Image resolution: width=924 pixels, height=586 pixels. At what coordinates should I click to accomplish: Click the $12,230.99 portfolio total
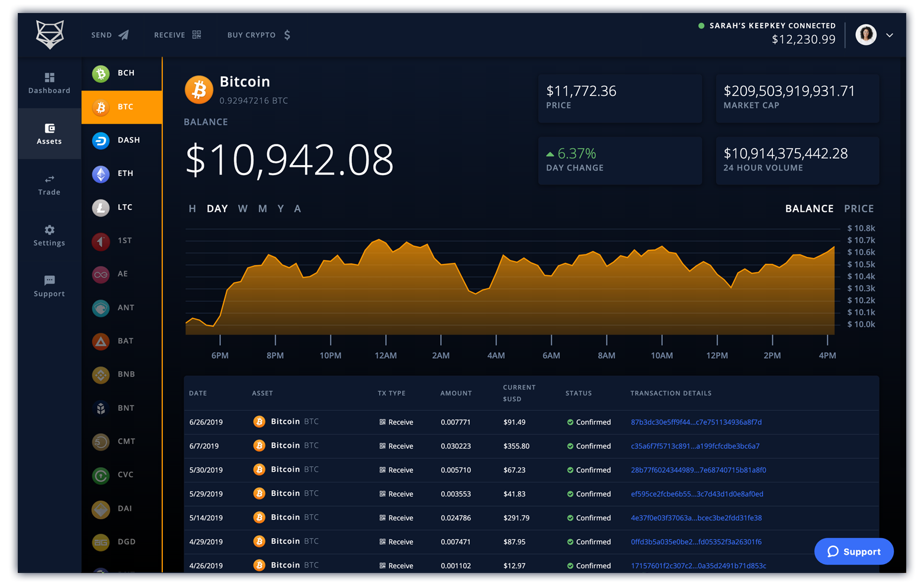click(804, 40)
